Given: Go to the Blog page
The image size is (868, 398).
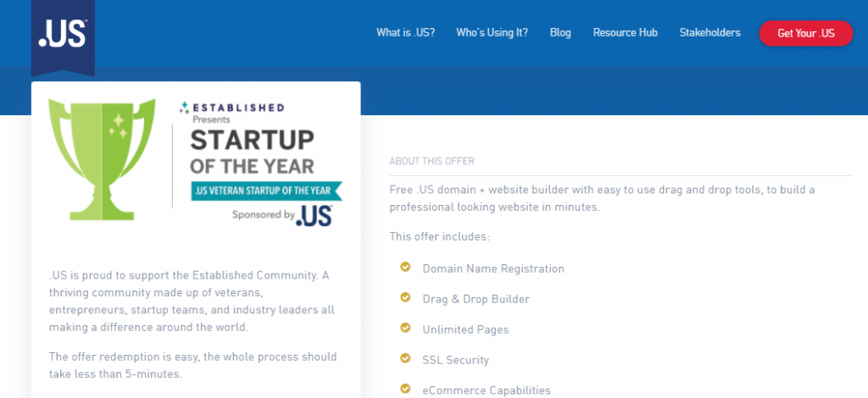Looking at the screenshot, I should [x=560, y=33].
